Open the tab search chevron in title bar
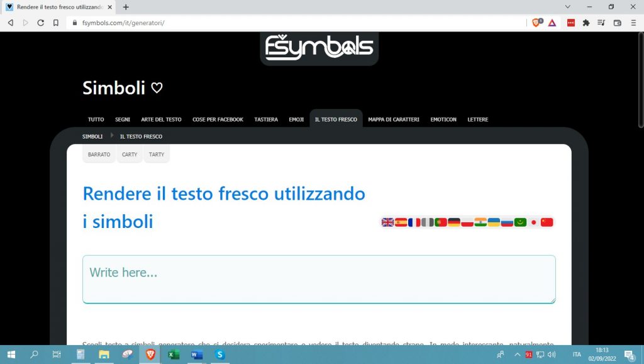 click(x=568, y=7)
